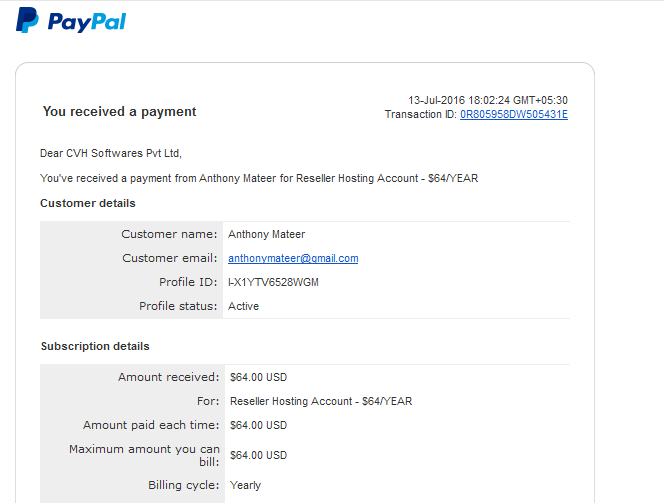
Task: Open transaction ID 0R805958DW505431E link
Action: (x=514, y=114)
